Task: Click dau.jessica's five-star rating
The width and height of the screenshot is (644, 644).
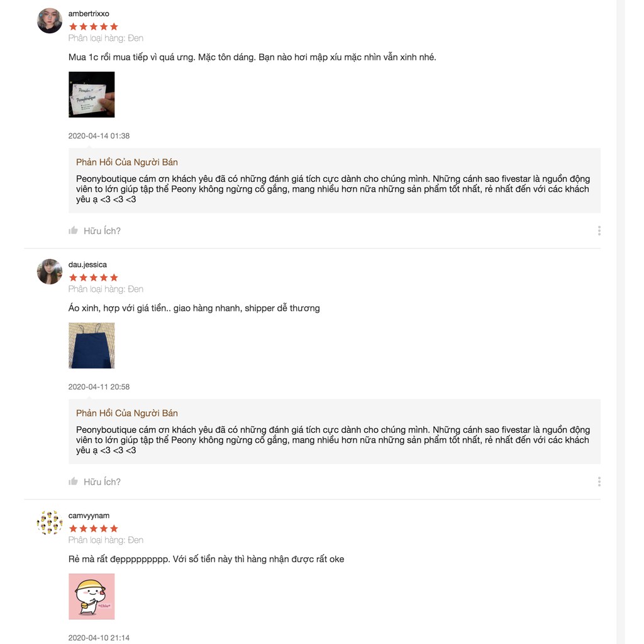Action: pyautogui.click(x=93, y=277)
